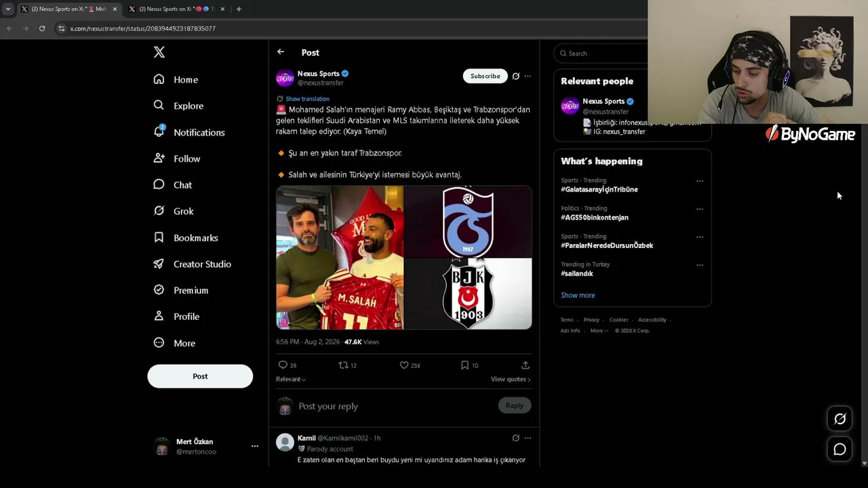Click Show more under What's happening
868x488 pixels.
point(578,296)
